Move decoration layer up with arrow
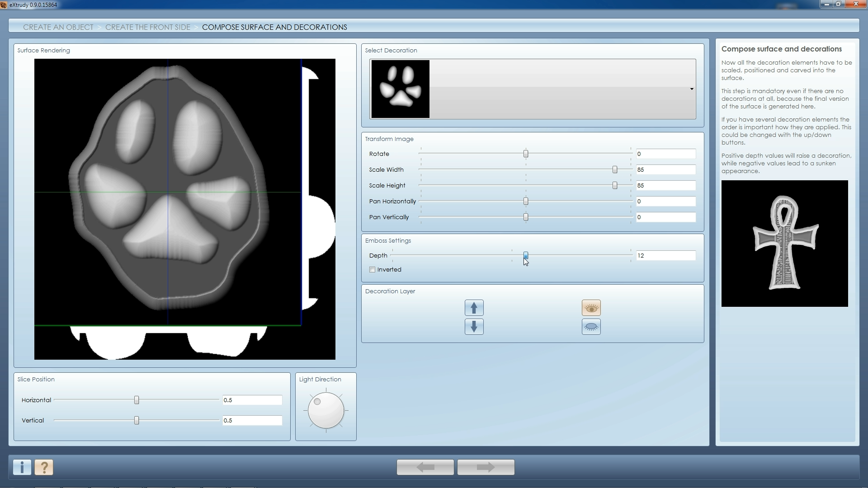 [474, 308]
